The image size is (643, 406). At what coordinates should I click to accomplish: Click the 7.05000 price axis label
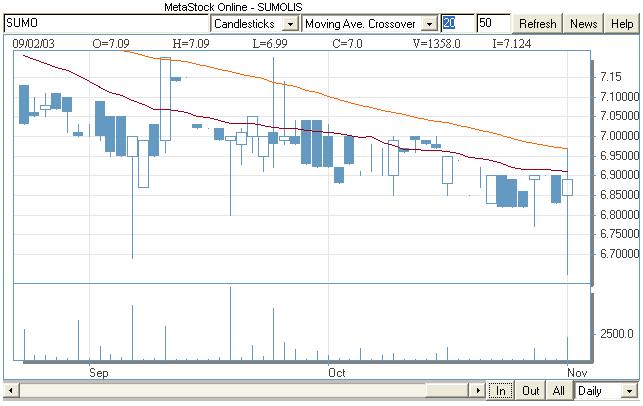[x=619, y=116]
